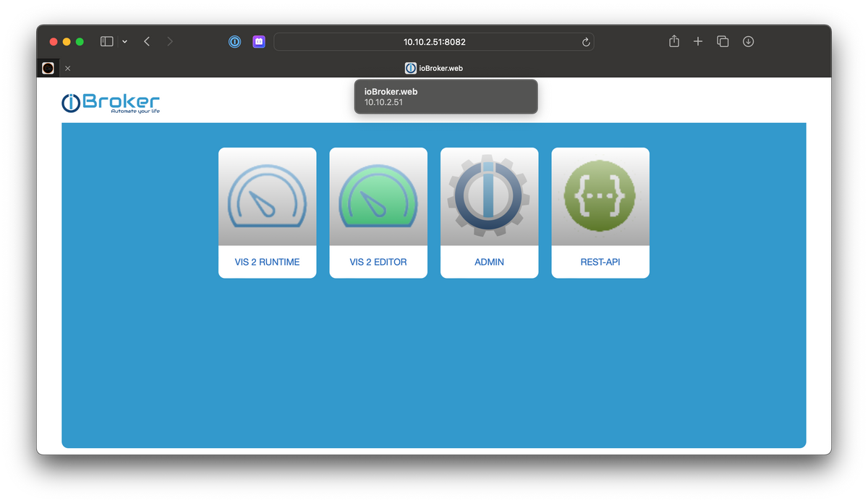868x503 pixels.
Task: Go back to the previous page
Action: pyautogui.click(x=147, y=42)
